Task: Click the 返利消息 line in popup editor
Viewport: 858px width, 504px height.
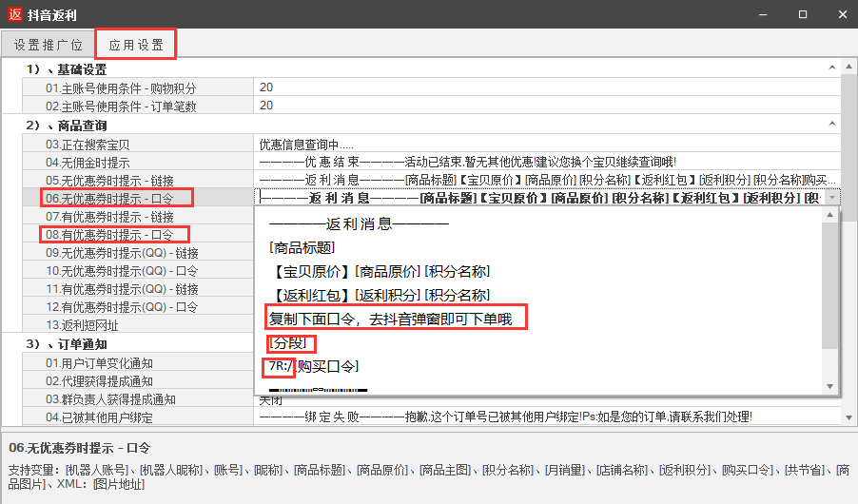Action: [x=359, y=223]
